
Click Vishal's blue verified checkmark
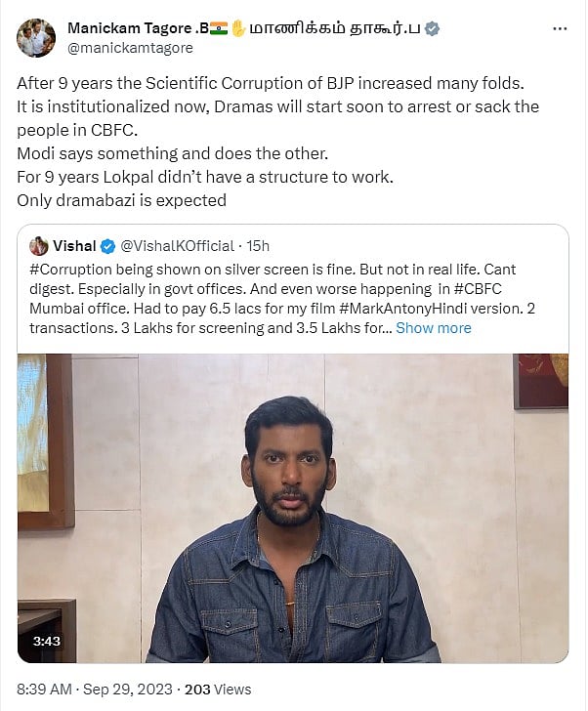[107, 246]
